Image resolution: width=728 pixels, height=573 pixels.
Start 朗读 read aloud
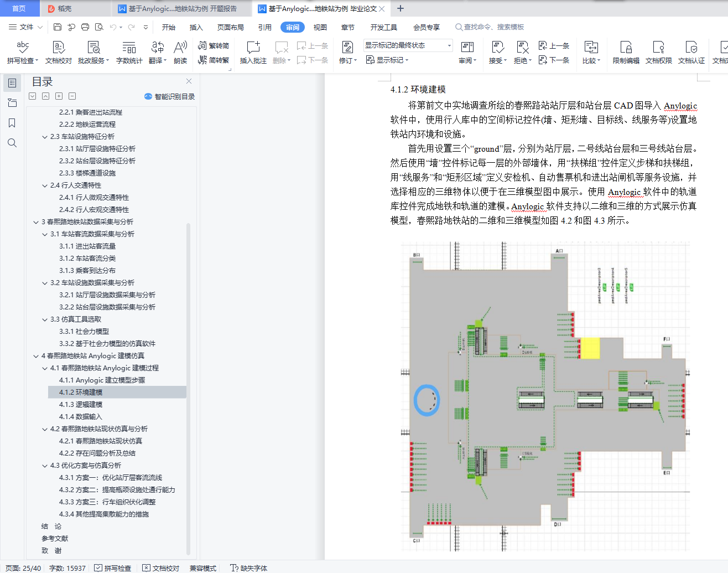(180, 53)
